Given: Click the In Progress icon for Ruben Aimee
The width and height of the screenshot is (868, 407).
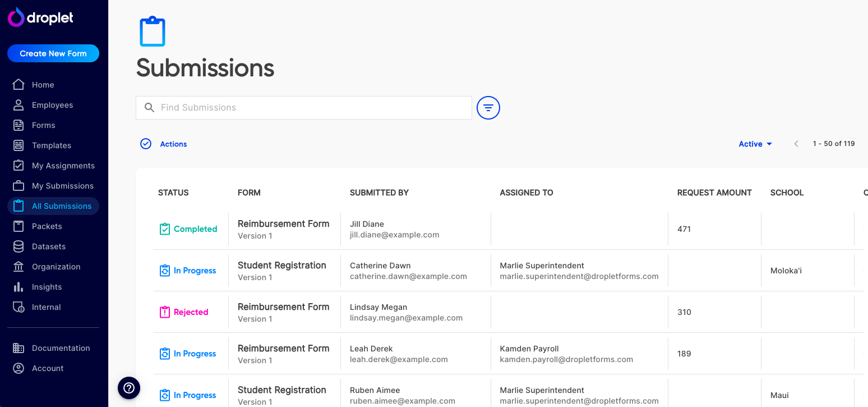Looking at the screenshot, I should tap(165, 395).
